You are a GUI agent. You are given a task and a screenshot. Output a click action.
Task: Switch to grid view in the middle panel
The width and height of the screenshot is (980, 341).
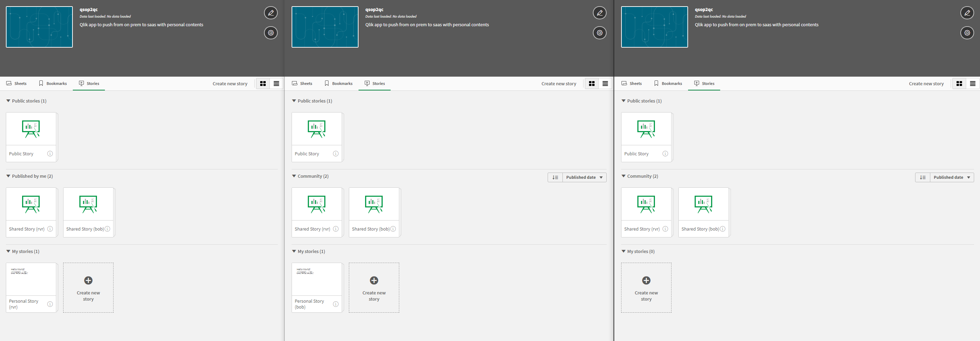point(591,83)
